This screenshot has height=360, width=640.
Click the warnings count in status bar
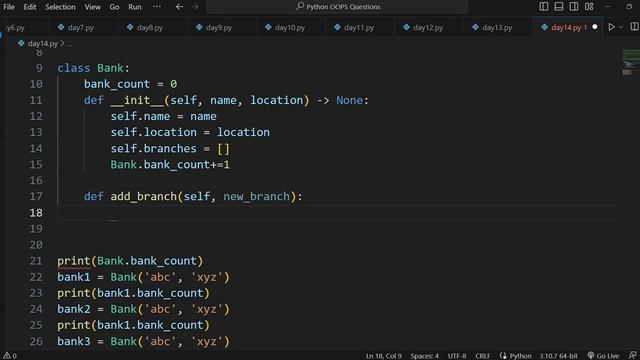pos(10,356)
